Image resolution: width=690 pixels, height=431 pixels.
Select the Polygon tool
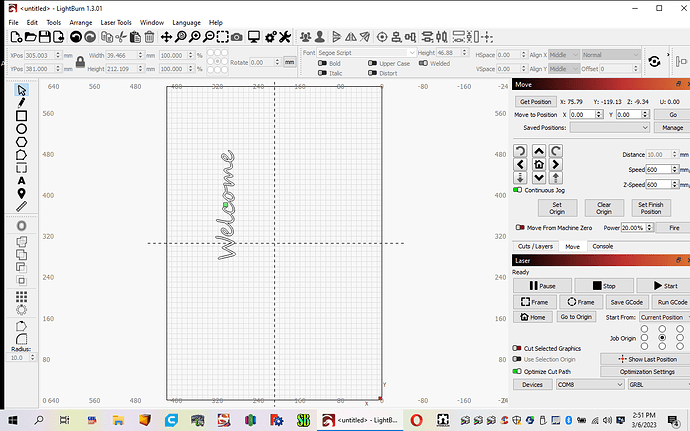[x=21, y=142]
